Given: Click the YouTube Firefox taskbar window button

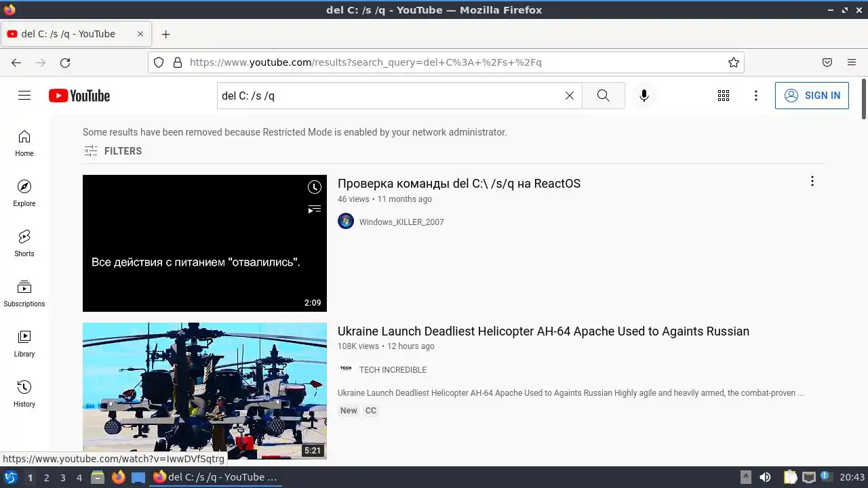Looking at the screenshot, I should [x=216, y=477].
